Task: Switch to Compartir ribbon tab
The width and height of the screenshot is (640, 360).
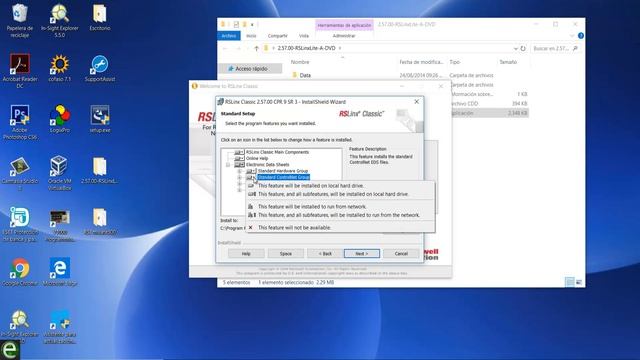Action: pos(278,36)
